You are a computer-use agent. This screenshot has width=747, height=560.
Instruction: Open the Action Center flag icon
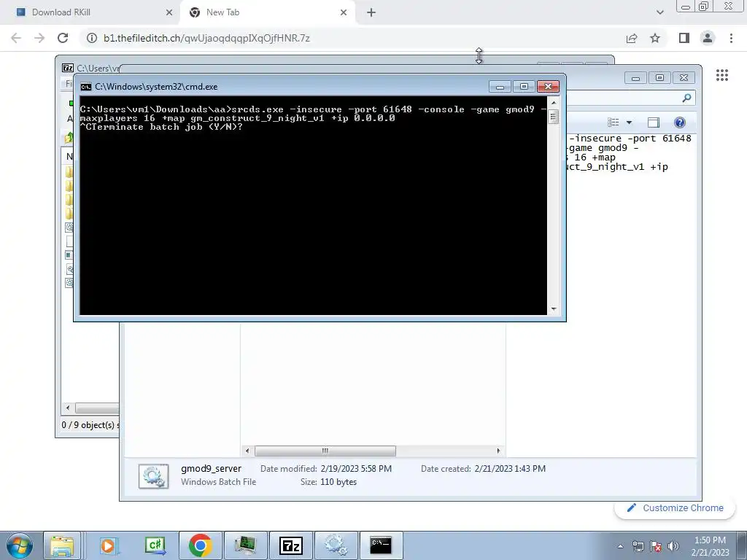[x=656, y=546]
